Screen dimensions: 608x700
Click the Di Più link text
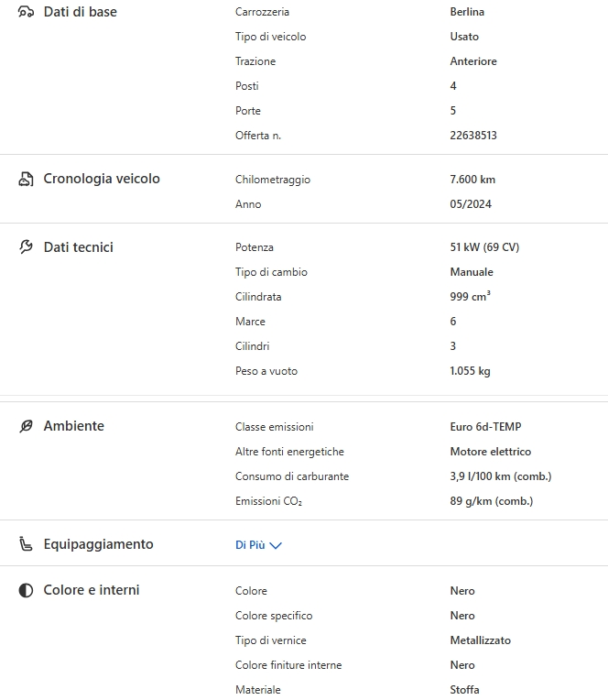(250, 544)
